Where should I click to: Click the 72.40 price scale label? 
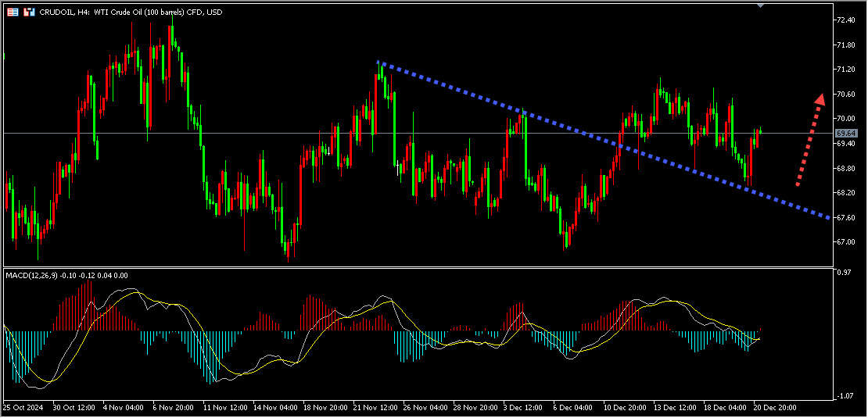click(847, 20)
